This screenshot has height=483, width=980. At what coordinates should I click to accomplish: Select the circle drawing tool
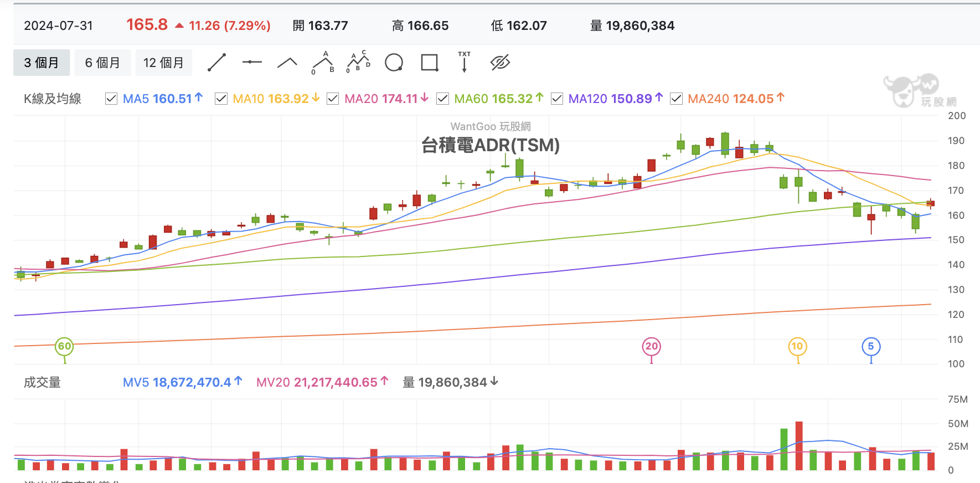394,63
